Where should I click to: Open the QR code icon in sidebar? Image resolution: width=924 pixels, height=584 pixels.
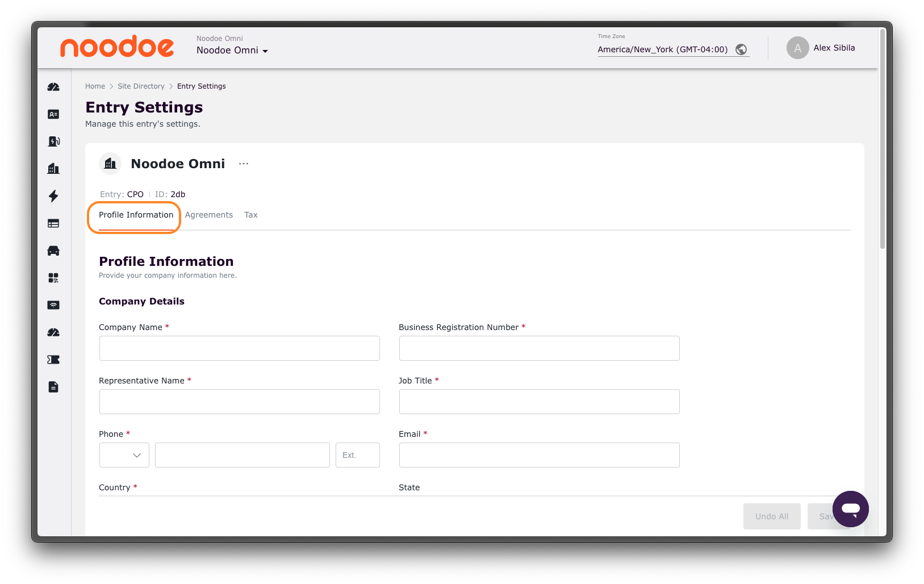click(53, 278)
